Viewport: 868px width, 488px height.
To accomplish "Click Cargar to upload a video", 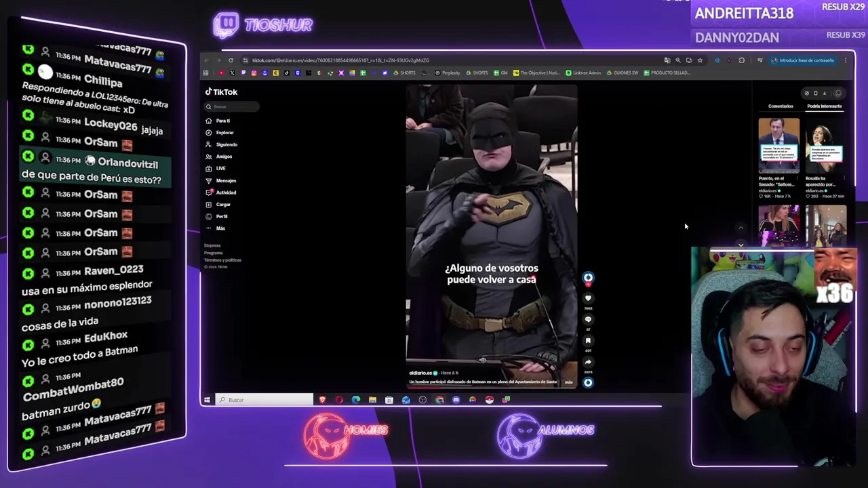I will pos(218,205).
